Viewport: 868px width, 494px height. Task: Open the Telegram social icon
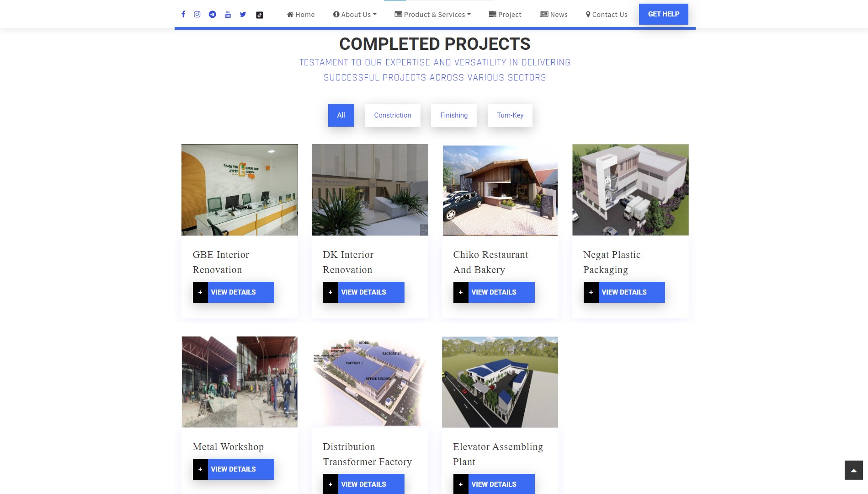pyautogui.click(x=213, y=14)
